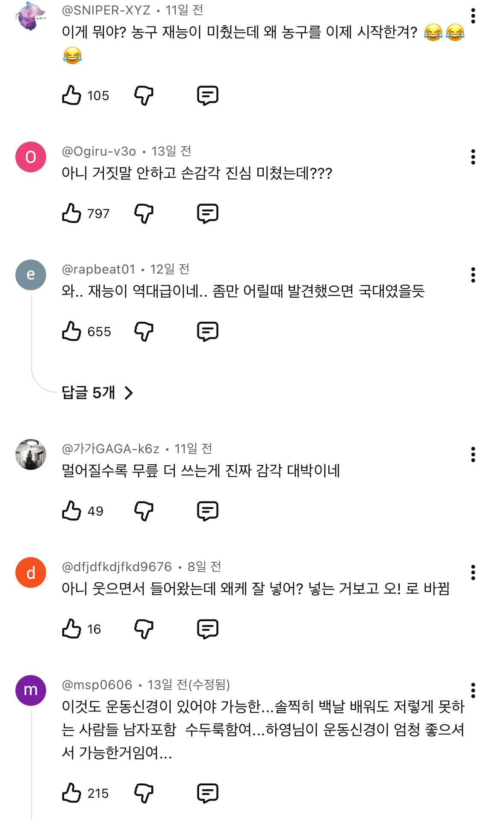This screenshot has width=504, height=820.
Task: Like the @rapbeat01 comment
Action: (71, 331)
